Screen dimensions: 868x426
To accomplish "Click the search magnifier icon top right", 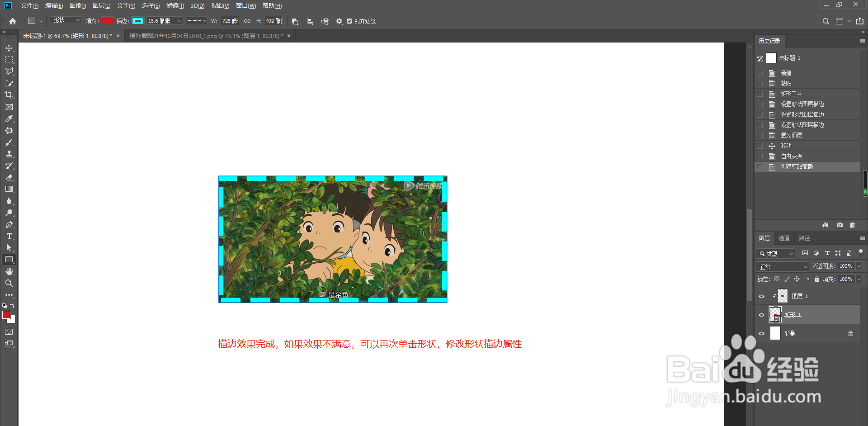I will pyautogui.click(x=826, y=21).
